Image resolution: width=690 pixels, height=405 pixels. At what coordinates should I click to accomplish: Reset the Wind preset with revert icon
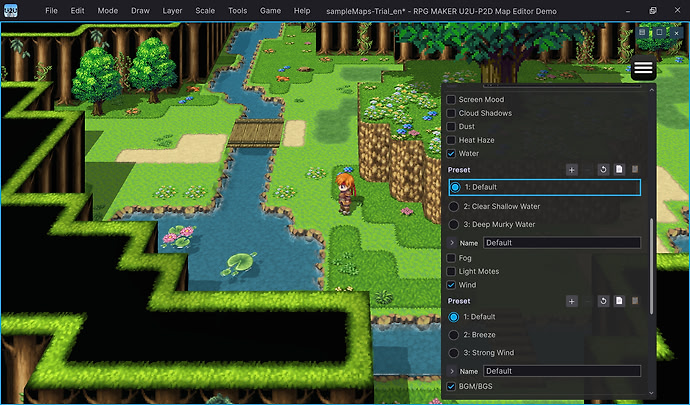tap(603, 301)
